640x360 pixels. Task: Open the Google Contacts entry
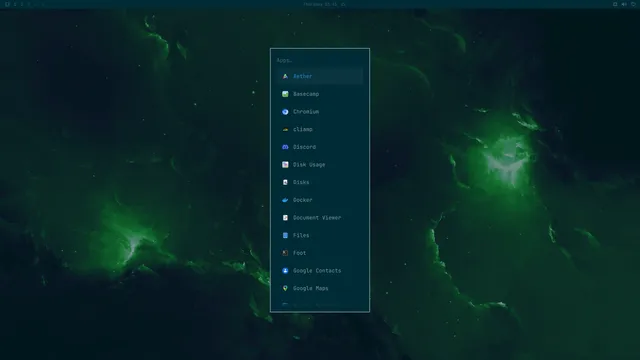pos(320,271)
